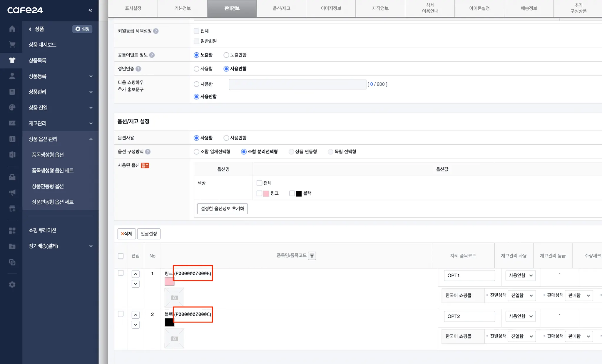Open sidebar gear settings icon at bottom

coord(12,285)
